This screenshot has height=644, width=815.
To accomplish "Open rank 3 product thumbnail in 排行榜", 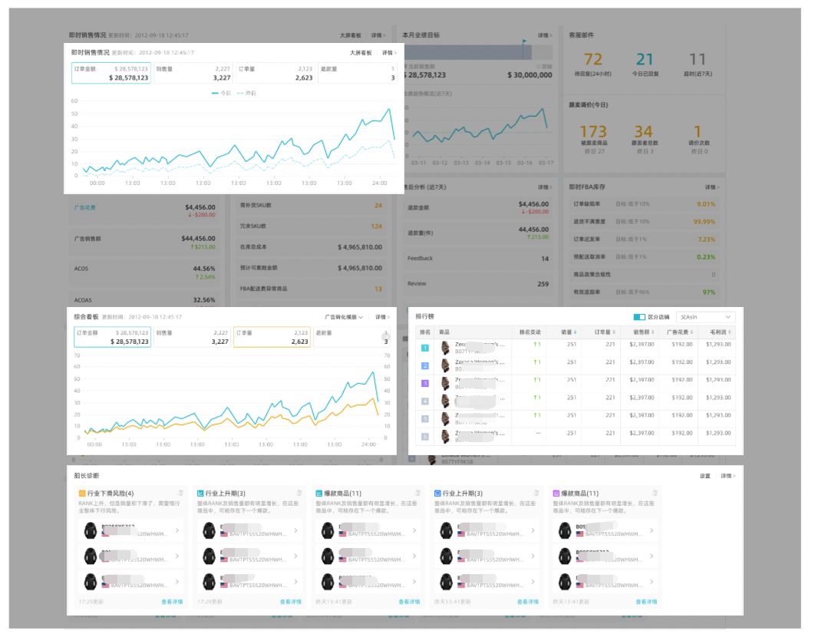I will 445,384.
